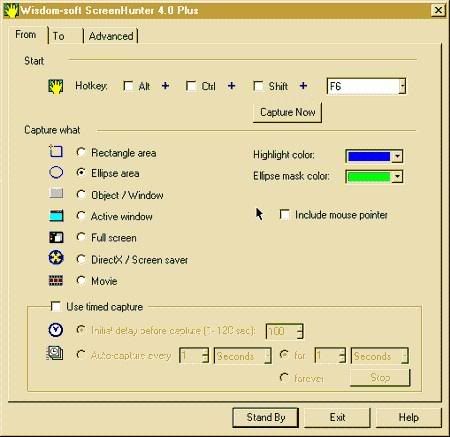
Task: Click the plus sign after Shift
Action: point(303,86)
